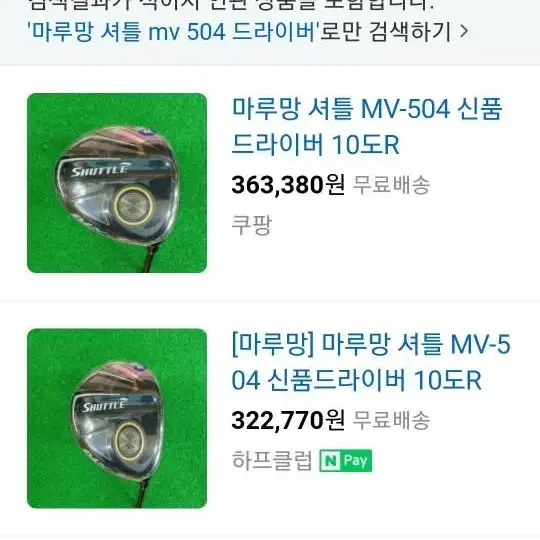This screenshot has height=540, width=540.
Task: Tap 무료배송 label beside 363,380원
Action: (x=392, y=185)
